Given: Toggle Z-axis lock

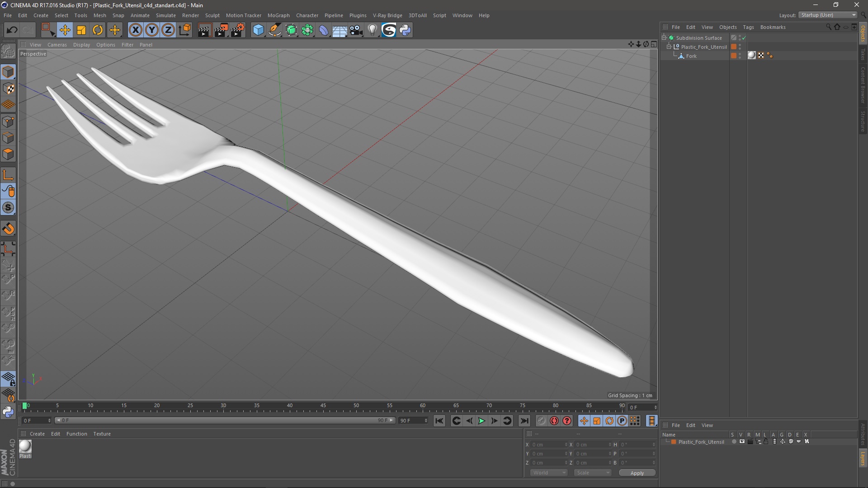Looking at the screenshot, I should 168,30.
